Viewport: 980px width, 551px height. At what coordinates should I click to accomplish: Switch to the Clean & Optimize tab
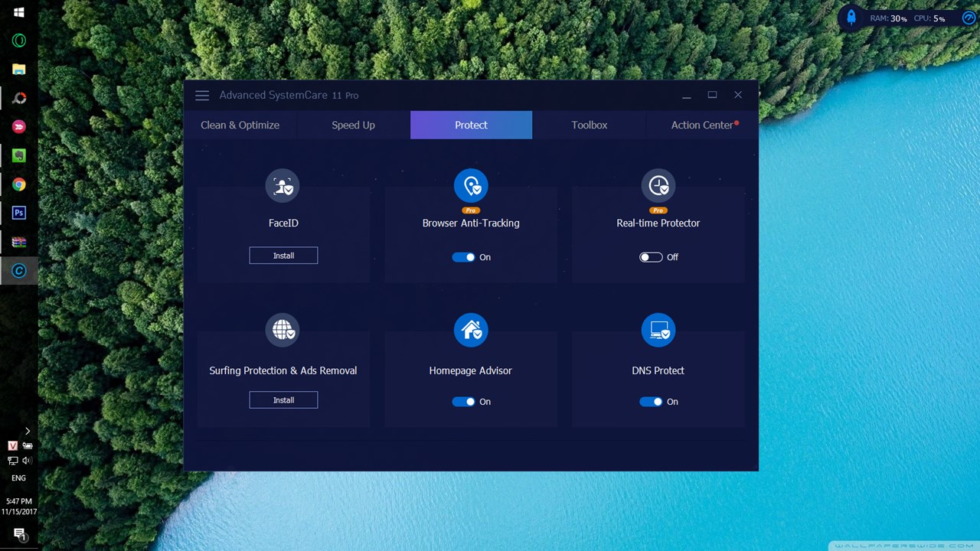click(x=240, y=125)
